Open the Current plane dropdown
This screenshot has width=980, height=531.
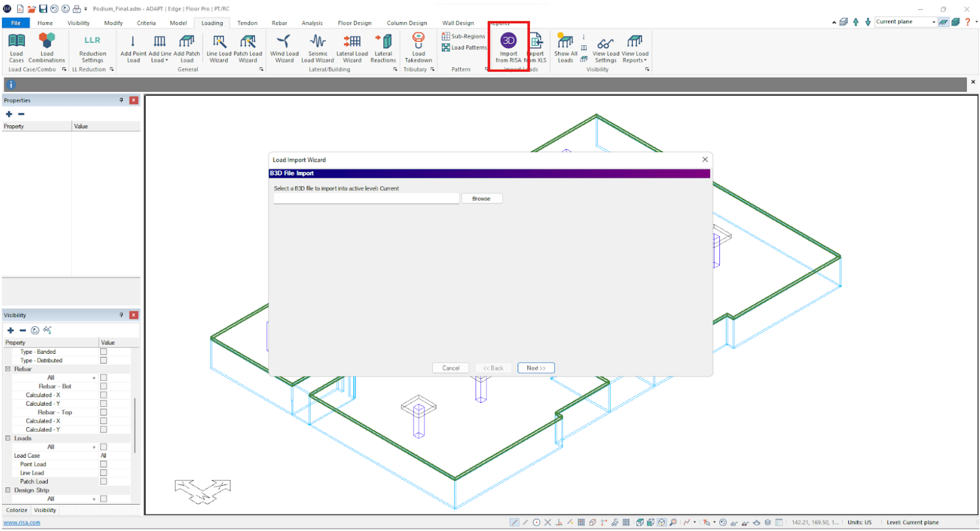[933, 22]
